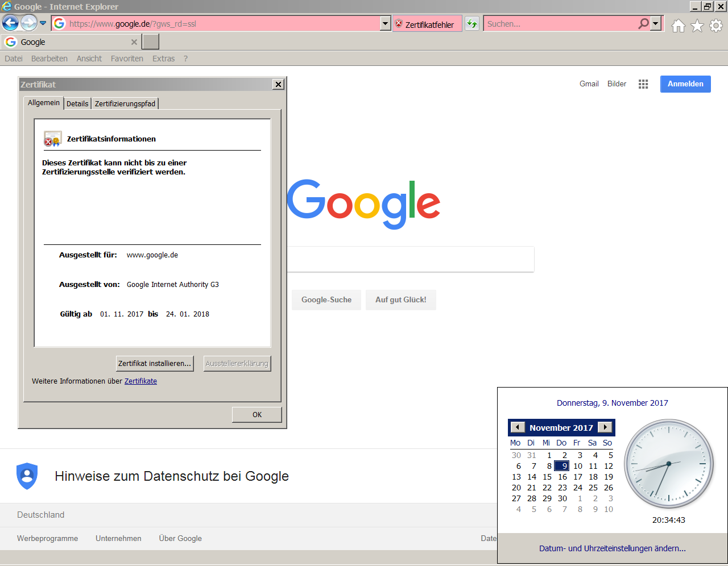Click the certificate error icon
The width and height of the screenshot is (728, 566).
click(52, 139)
